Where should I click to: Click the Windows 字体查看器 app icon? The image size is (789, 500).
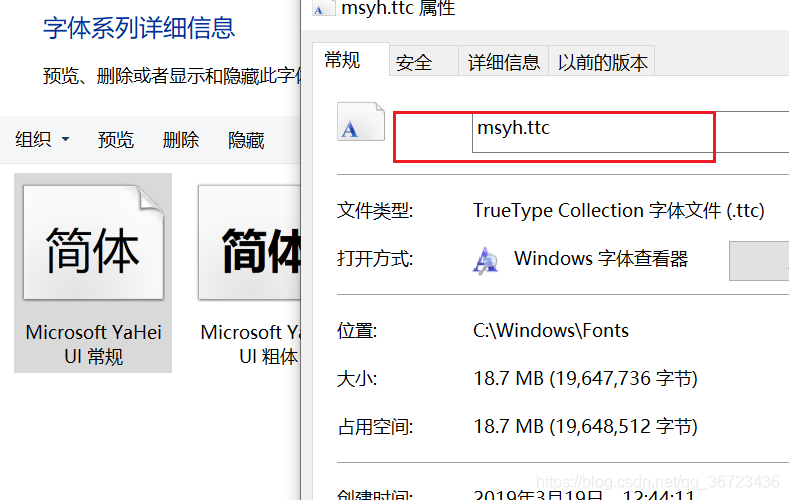click(485, 260)
